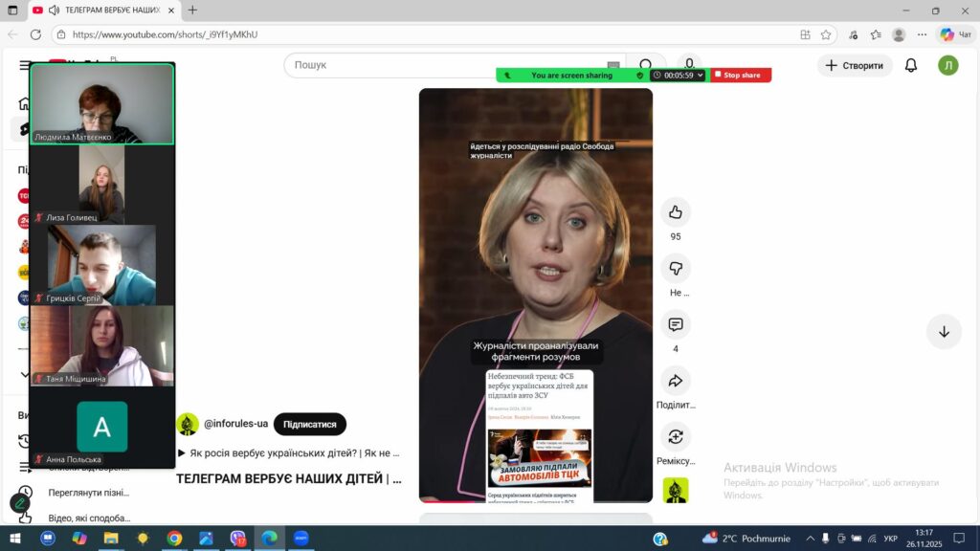Open YouTube notifications bell
This screenshot has width=980, height=551.
point(911,65)
